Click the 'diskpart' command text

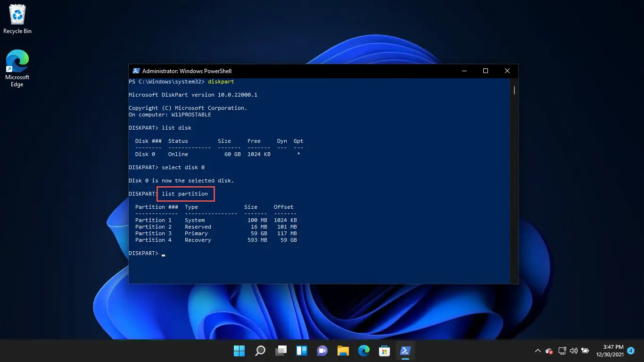(221, 82)
